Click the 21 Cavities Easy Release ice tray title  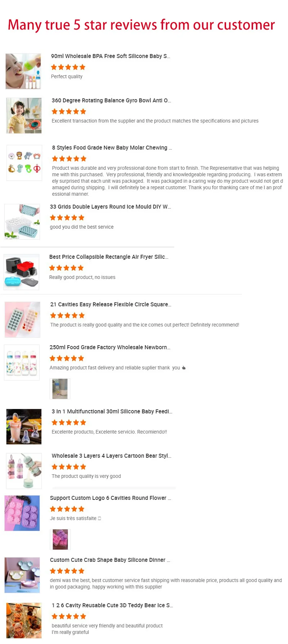[x=111, y=305]
